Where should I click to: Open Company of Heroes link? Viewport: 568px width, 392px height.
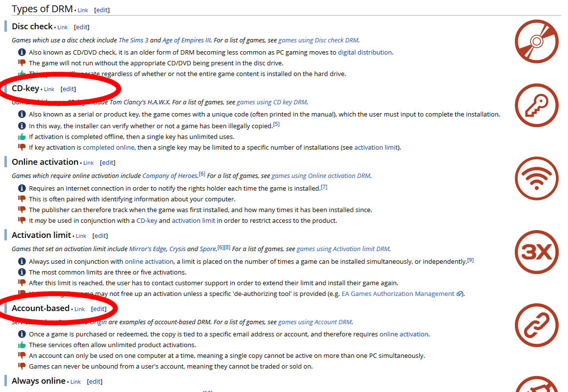(169, 176)
